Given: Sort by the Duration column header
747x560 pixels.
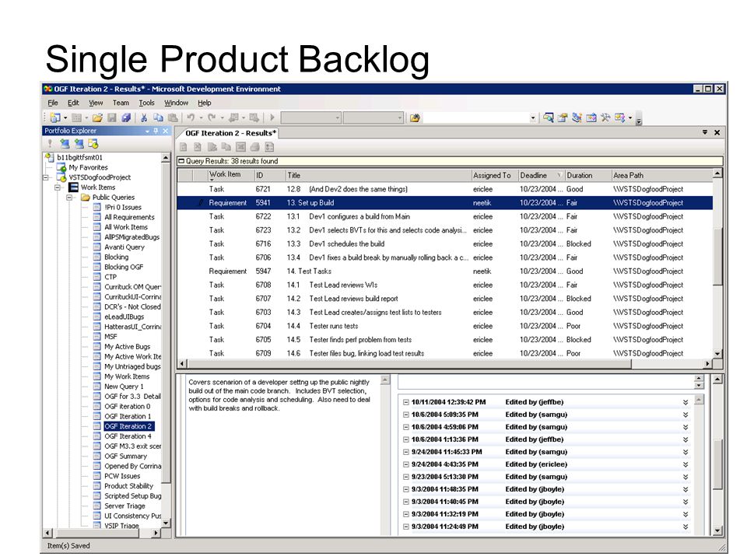Looking at the screenshot, I should [x=588, y=175].
